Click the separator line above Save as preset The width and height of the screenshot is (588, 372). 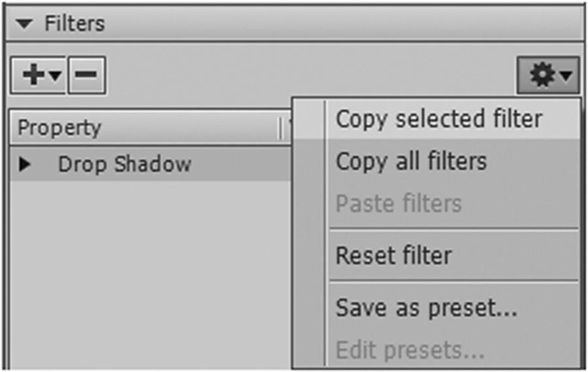454,281
